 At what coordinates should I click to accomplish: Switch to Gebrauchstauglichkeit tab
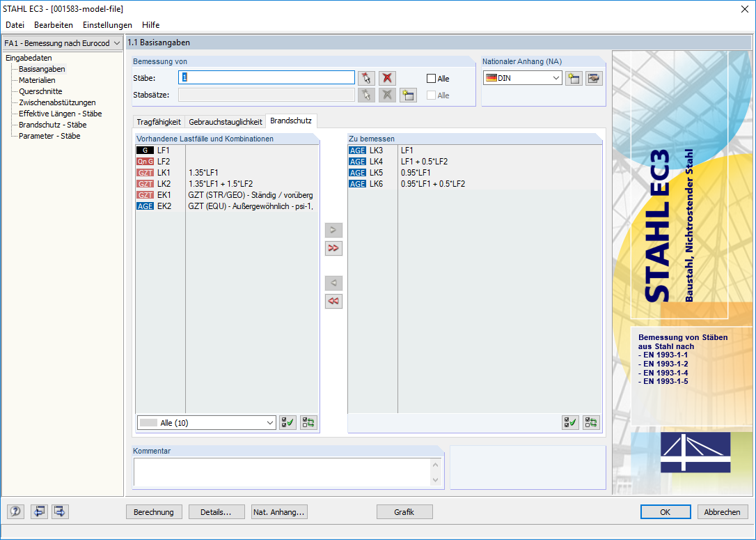[226, 122]
